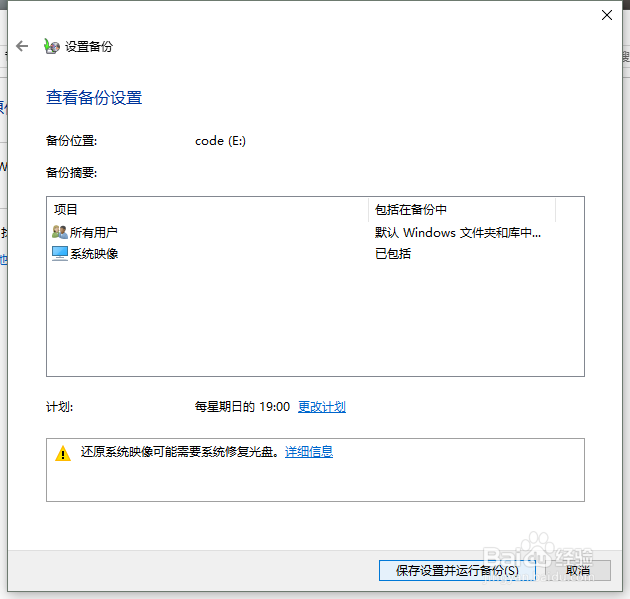Click the 备份摘要: label

pyautogui.click(x=72, y=173)
